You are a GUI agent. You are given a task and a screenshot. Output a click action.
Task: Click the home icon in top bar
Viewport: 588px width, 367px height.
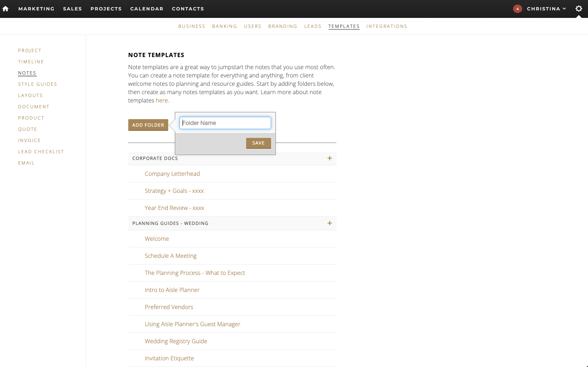coord(5,9)
